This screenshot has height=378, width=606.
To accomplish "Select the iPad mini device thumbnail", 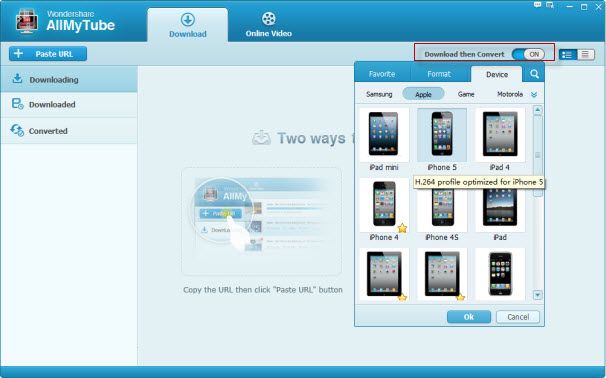I will (384, 135).
